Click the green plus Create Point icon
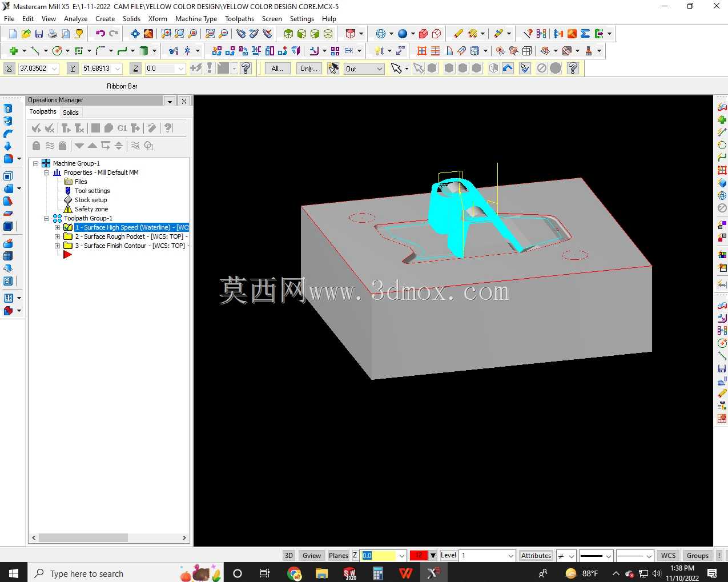728x582 pixels. (13, 51)
